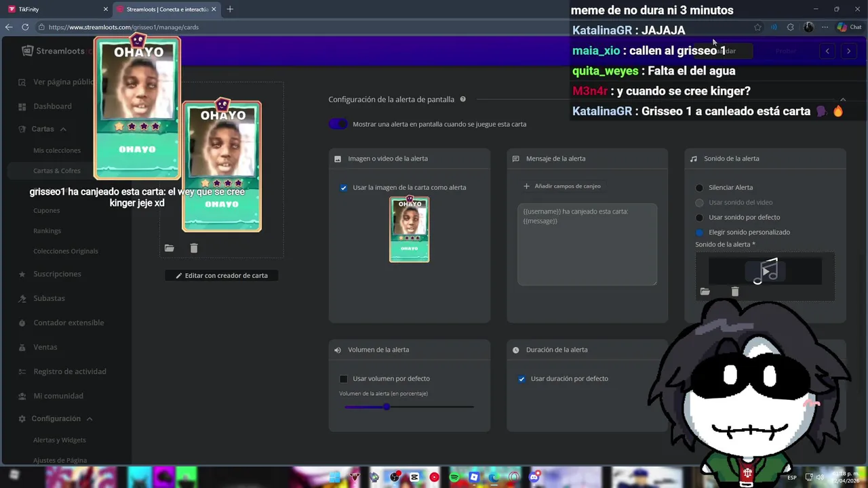Click the Windows Start button

334,477
